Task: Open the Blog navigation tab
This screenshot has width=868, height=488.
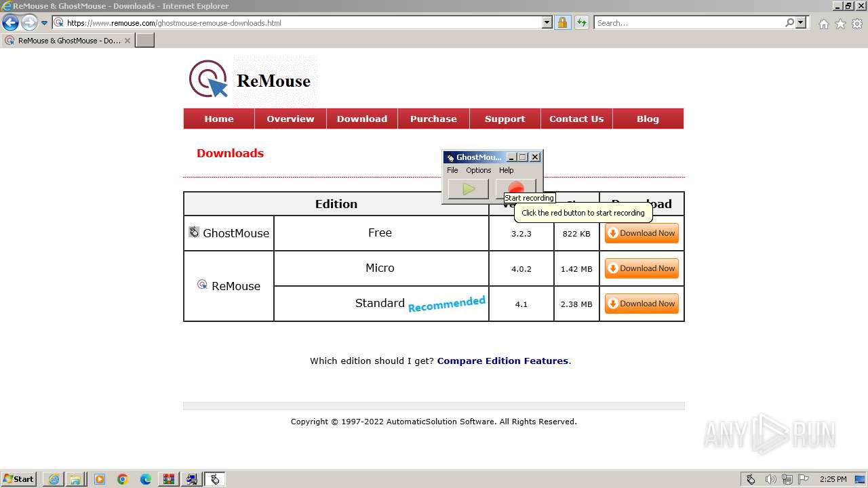Action: tap(648, 119)
